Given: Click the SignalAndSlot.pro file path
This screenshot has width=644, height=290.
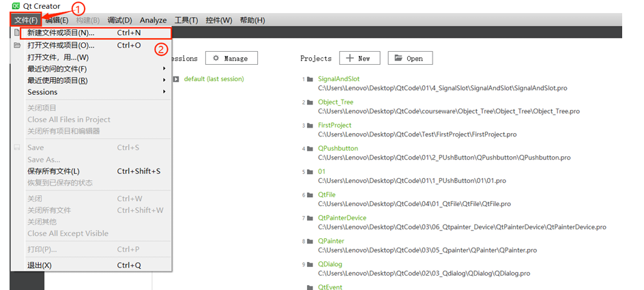Looking at the screenshot, I should coord(443,88).
